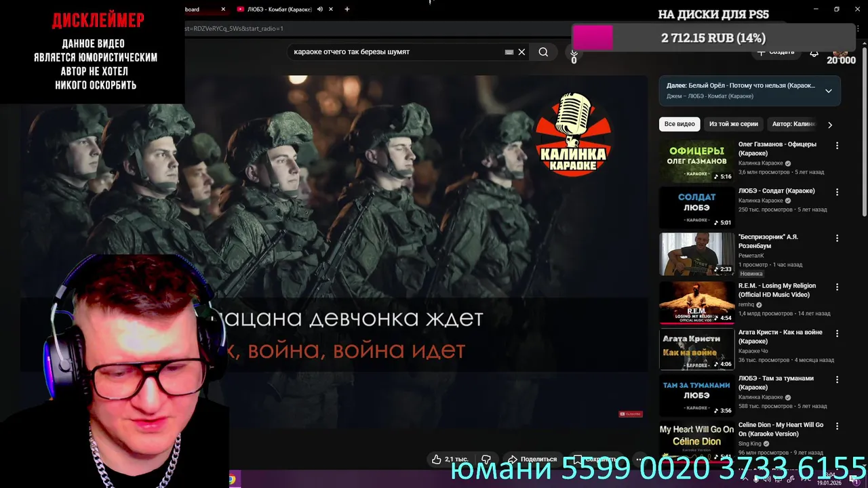Click the red Subscribe badge in the video
This screenshot has height=488, width=868.
(630, 413)
